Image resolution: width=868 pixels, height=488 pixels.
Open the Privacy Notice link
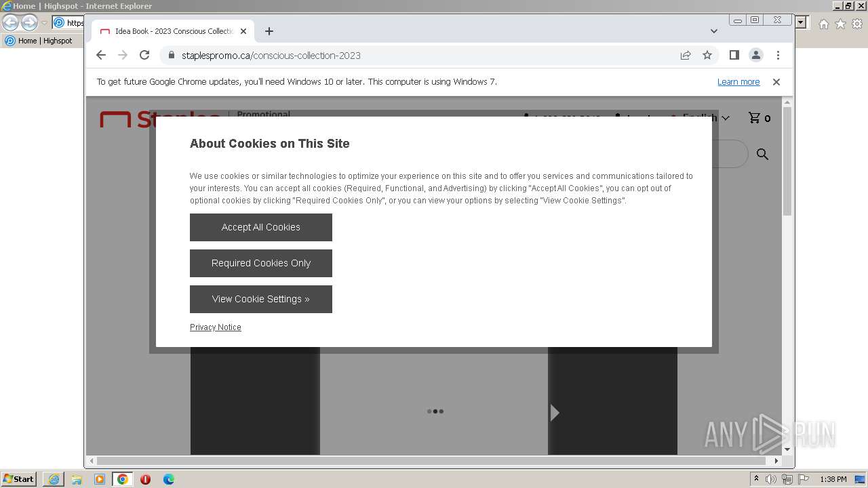click(216, 327)
